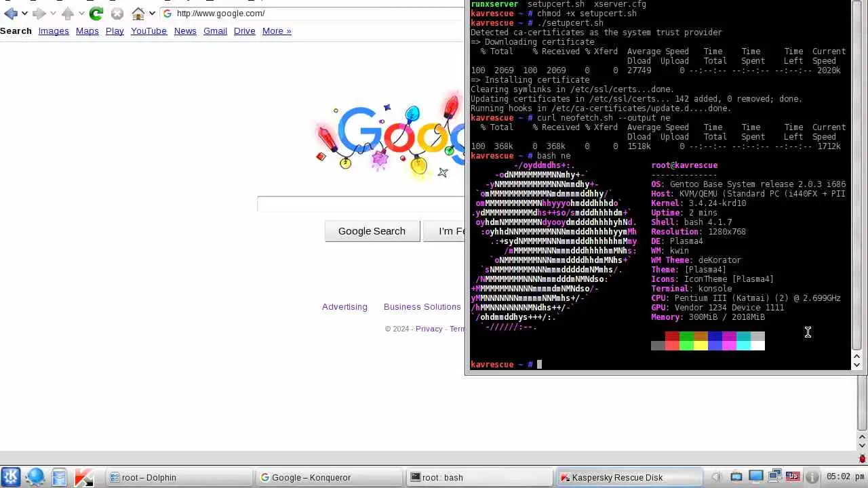Open the network connection tray icon
The image size is (868, 488).
(x=774, y=477)
